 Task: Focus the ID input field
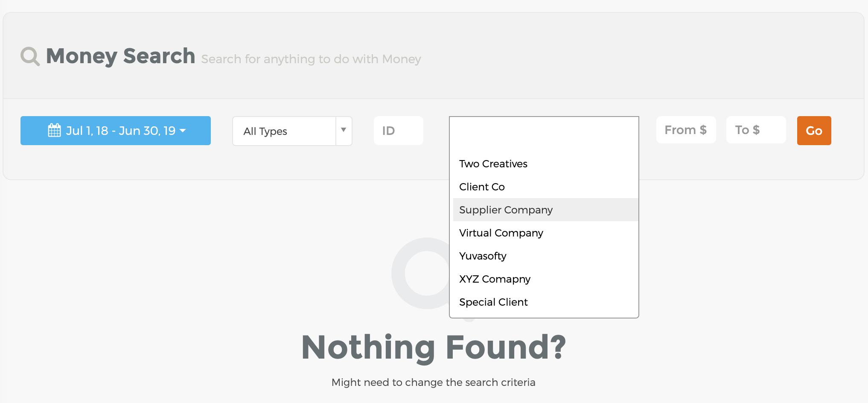point(399,131)
